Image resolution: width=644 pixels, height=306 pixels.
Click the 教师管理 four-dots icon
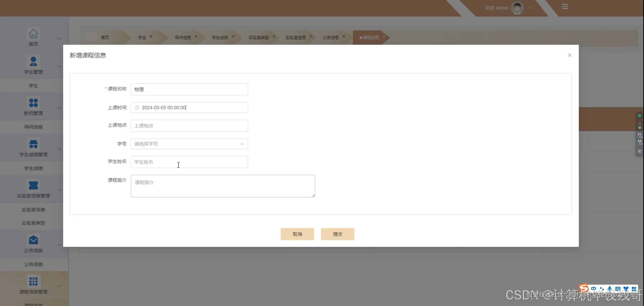pyautogui.click(x=33, y=103)
